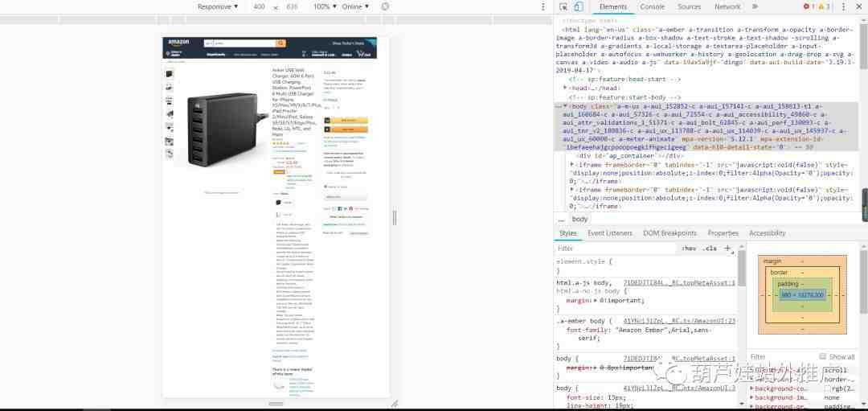Viewport: 868px width, 411px height.
Task: Switch to the Elements tab
Action: 613,6
